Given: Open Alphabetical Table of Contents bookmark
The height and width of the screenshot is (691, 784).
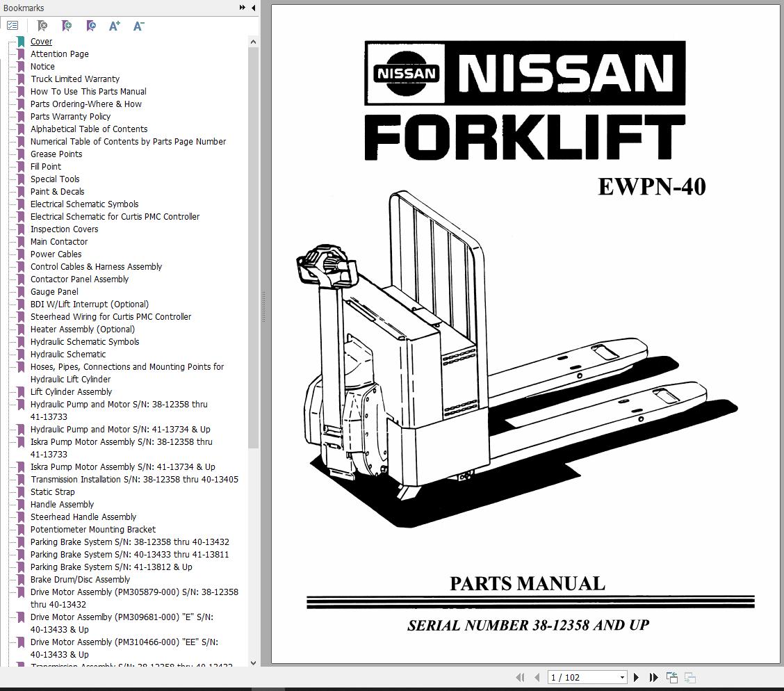Looking at the screenshot, I should 89,129.
